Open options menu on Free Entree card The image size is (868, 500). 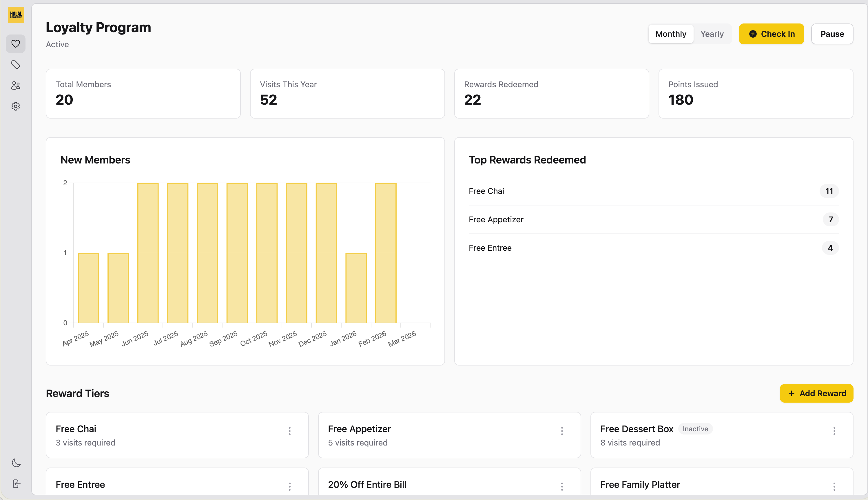(x=290, y=486)
